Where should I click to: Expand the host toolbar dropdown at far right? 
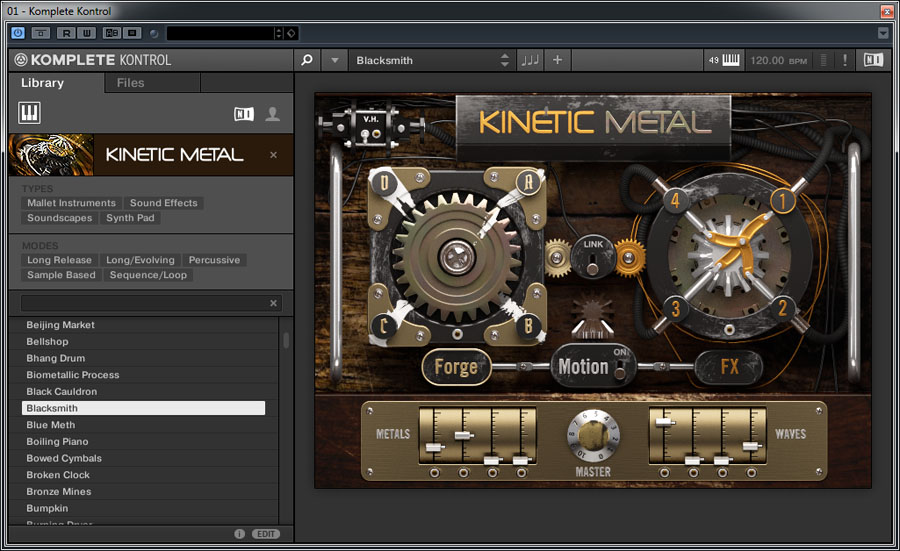883,33
